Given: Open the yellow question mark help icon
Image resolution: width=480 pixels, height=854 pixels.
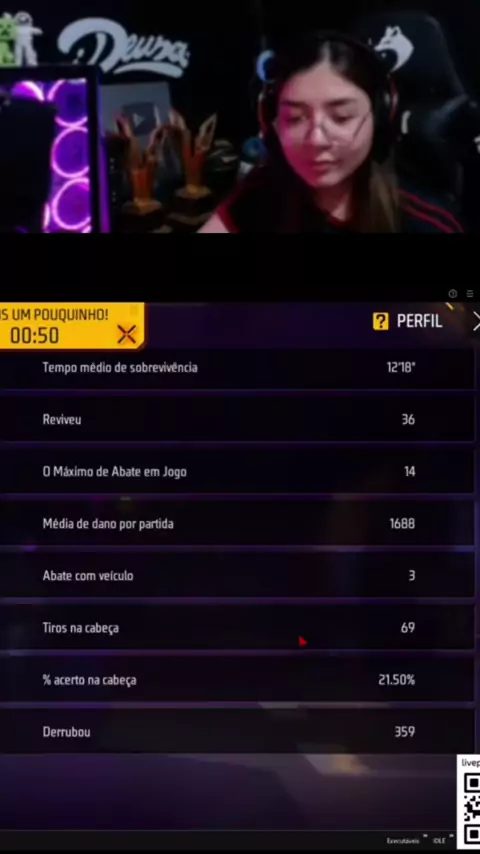Looking at the screenshot, I should coord(380,321).
